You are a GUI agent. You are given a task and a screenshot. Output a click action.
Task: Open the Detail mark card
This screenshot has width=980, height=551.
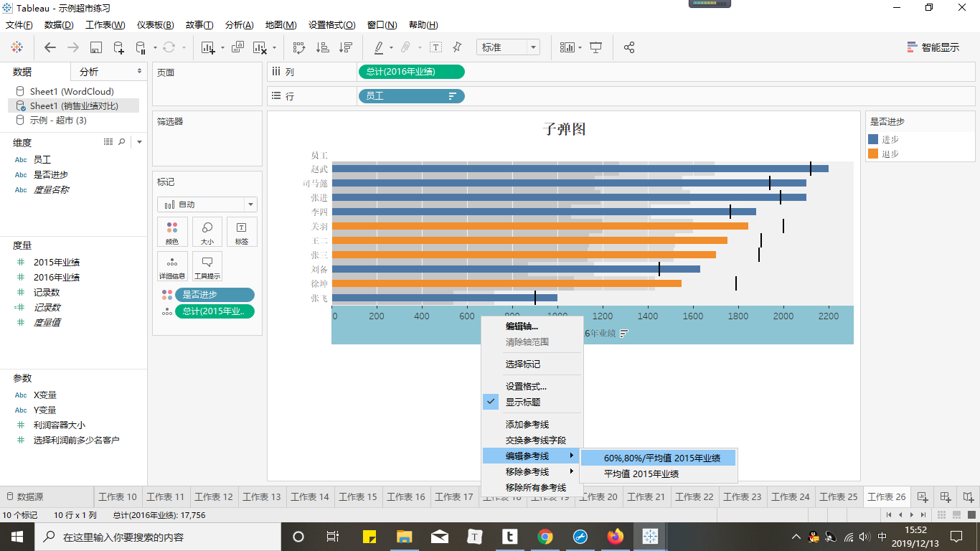tap(172, 266)
